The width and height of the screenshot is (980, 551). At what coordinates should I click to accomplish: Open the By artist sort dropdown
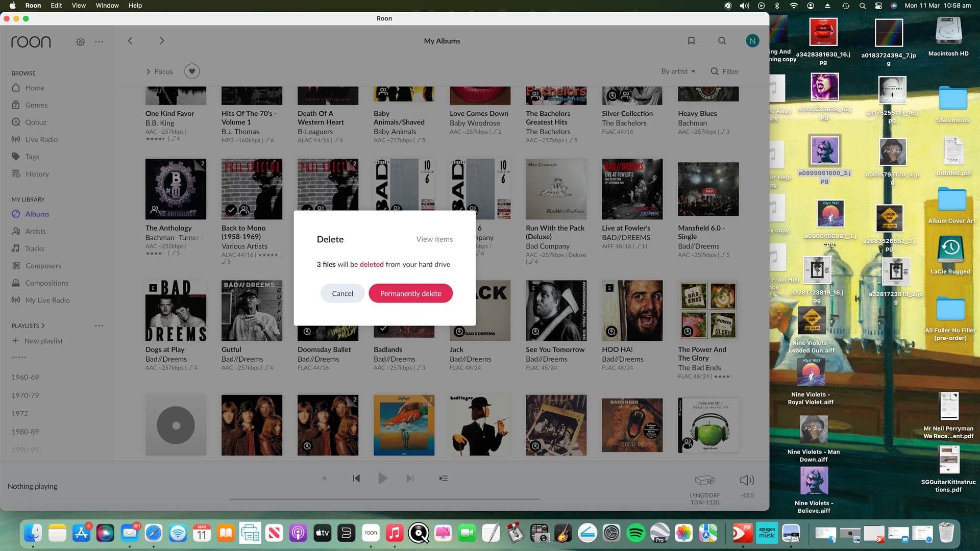tap(678, 71)
